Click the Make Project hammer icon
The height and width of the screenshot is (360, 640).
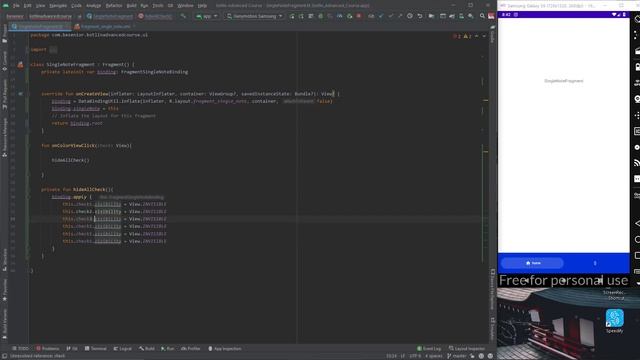[x=183, y=16]
